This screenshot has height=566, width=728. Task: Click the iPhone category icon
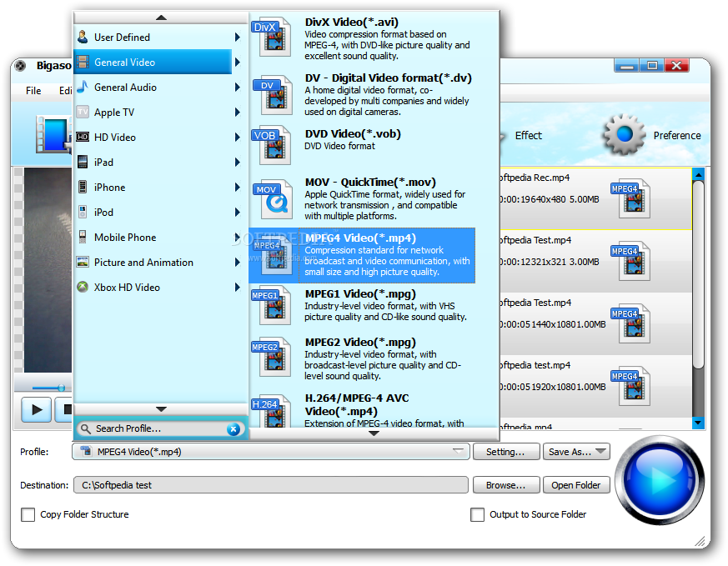tap(83, 187)
